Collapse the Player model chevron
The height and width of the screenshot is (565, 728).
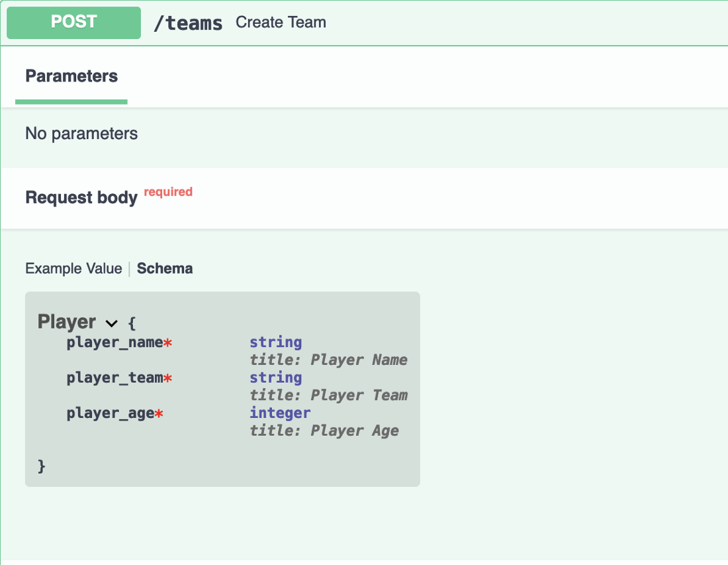tap(111, 323)
